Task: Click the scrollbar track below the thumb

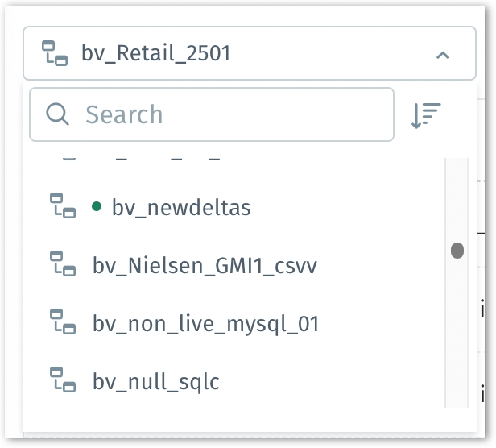Action: [x=457, y=338]
